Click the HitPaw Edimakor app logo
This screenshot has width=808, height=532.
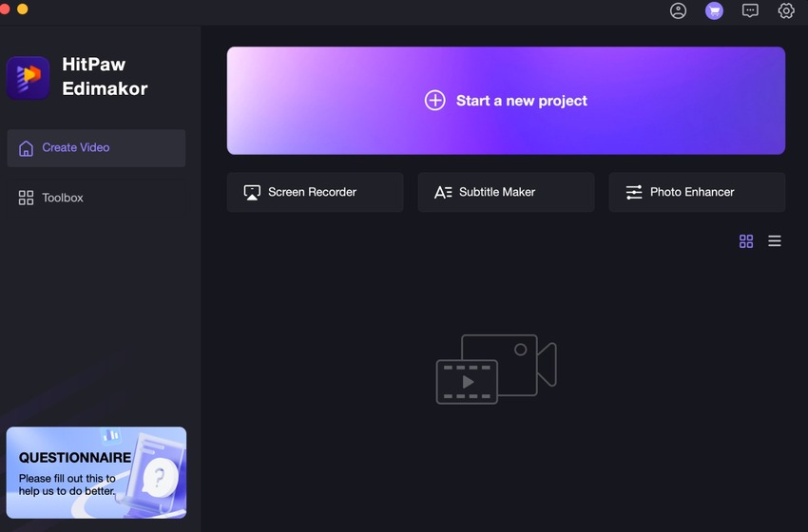[28, 77]
